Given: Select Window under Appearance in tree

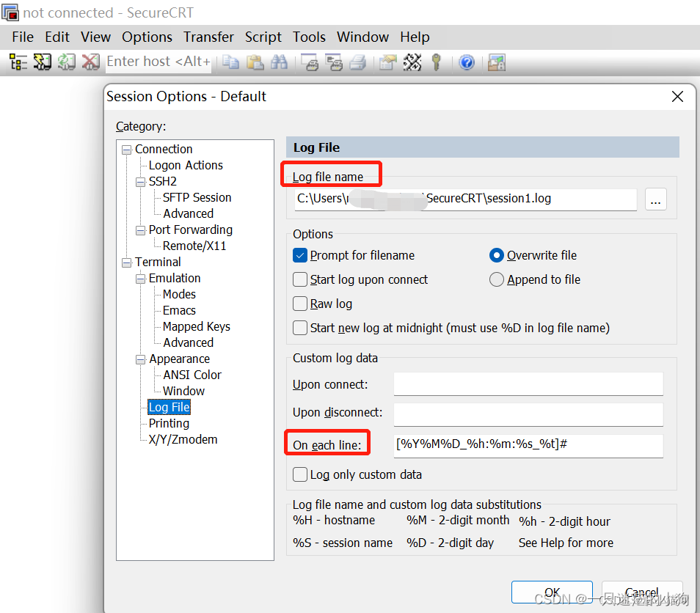Looking at the screenshot, I should point(183,392).
